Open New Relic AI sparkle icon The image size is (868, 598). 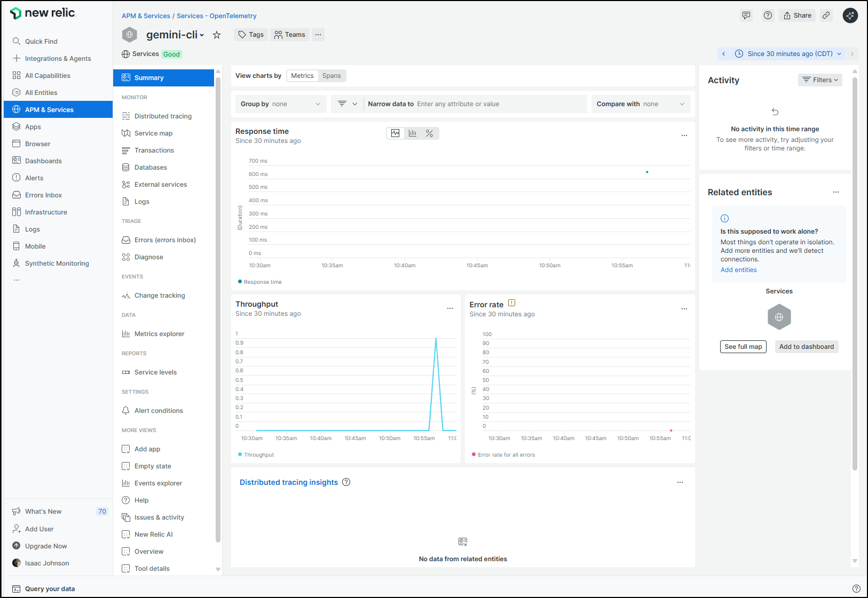pyautogui.click(x=850, y=15)
